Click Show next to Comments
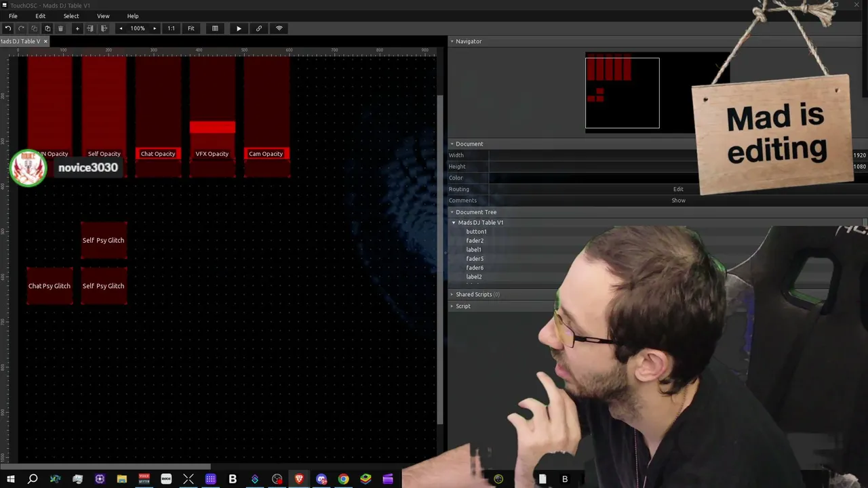The height and width of the screenshot is (488, 868). (678, 201)
